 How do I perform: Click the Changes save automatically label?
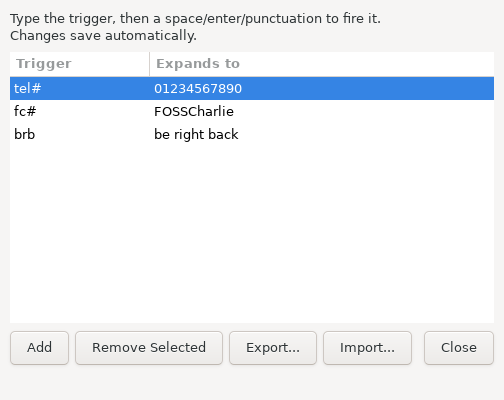[x=103, y=36]
